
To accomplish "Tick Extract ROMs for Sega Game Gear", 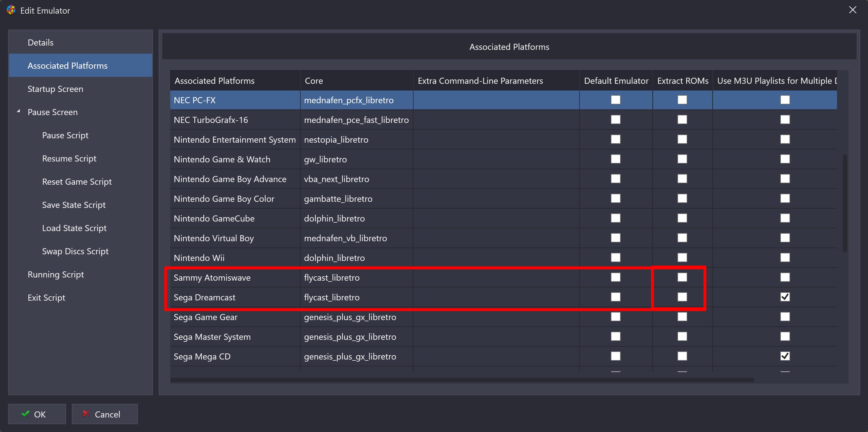I will tap(682, 317).
